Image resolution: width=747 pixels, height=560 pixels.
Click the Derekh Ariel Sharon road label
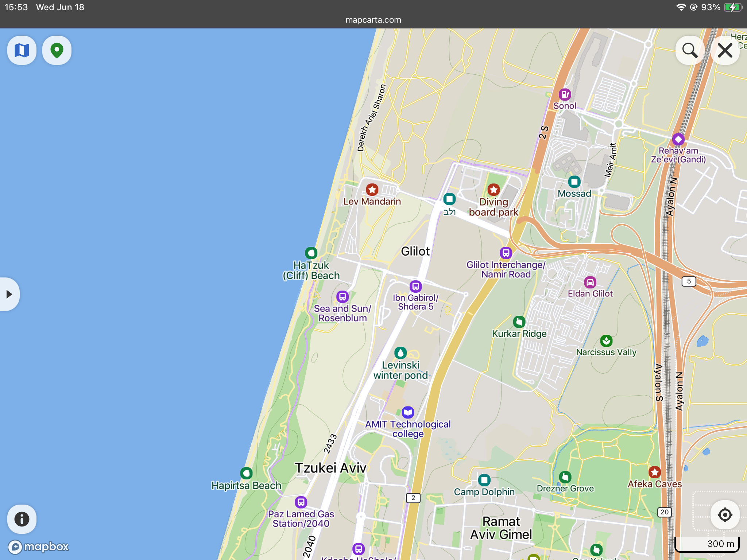pos(372,118)
